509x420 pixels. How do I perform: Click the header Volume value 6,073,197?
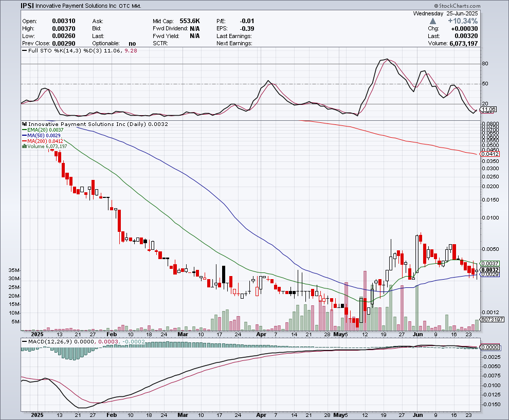pyautogui.click(x=464, y=44)
